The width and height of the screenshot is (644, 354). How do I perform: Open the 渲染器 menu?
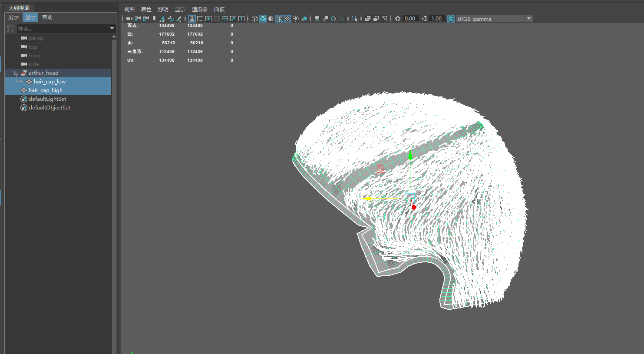(x=199, y=9)
